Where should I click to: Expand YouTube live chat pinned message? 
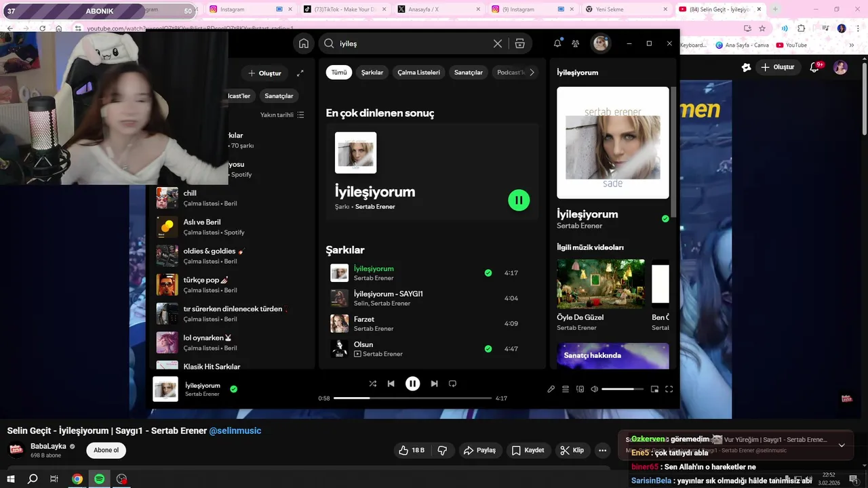coord(842,445)
